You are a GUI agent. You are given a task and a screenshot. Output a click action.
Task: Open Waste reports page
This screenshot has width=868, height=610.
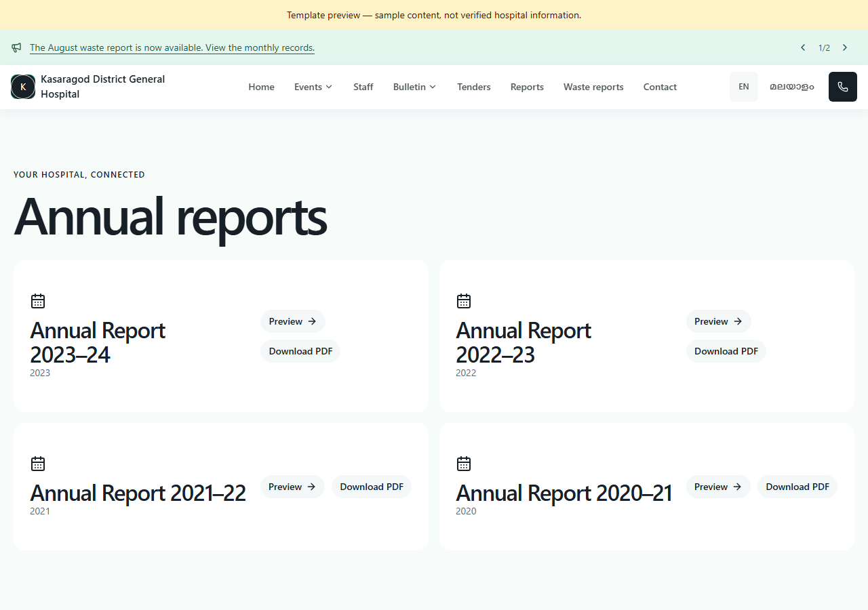point(593,87)
